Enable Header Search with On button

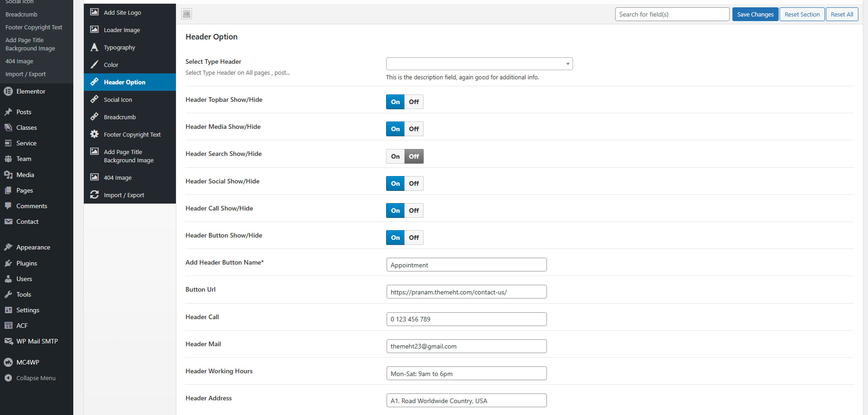pos(395,156)
